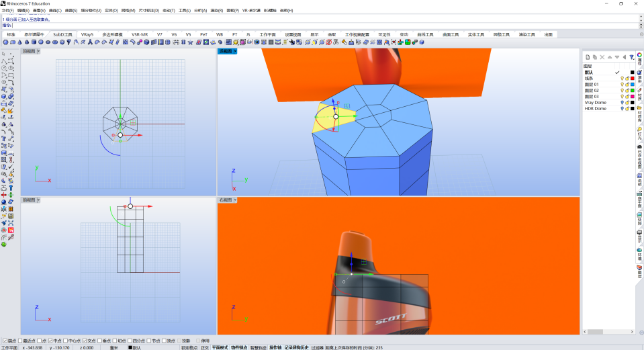Toggle 正交 mode in status bar

tap(205, 347)
